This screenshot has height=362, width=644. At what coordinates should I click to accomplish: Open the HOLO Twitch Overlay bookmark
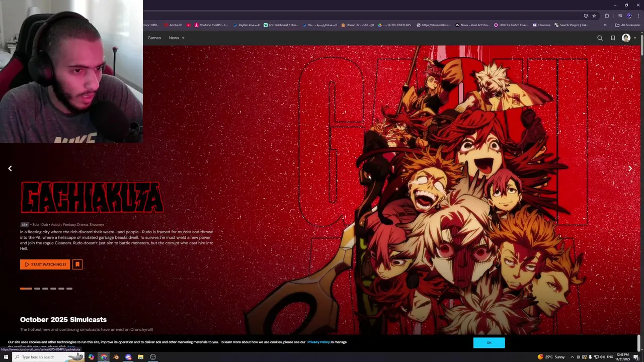pos(511,25)
